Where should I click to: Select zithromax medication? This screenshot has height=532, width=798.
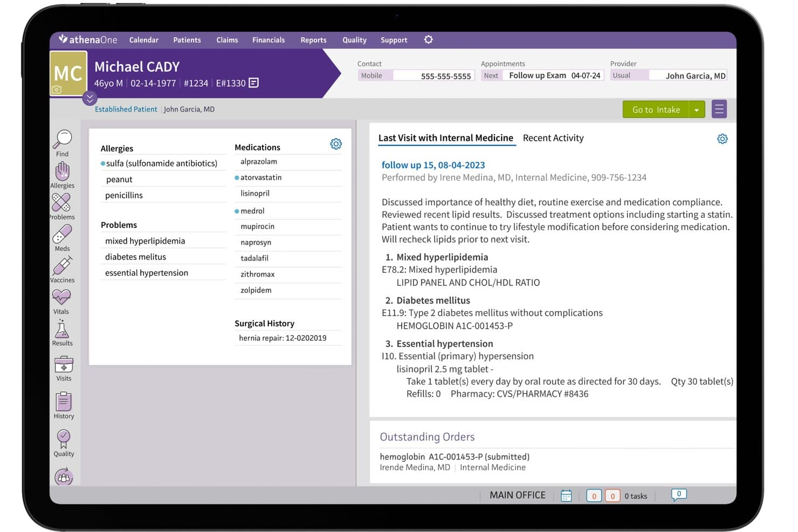click(288, 274)
